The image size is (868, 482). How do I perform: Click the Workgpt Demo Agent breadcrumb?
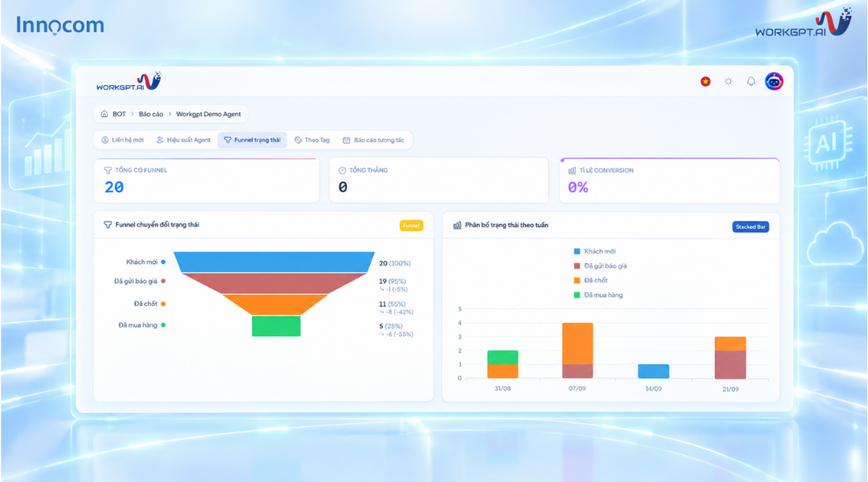[208, 114]
